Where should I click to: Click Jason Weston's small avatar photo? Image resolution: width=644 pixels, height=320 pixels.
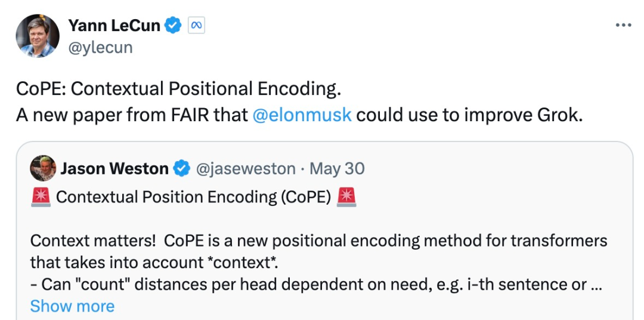coord(43,168)
